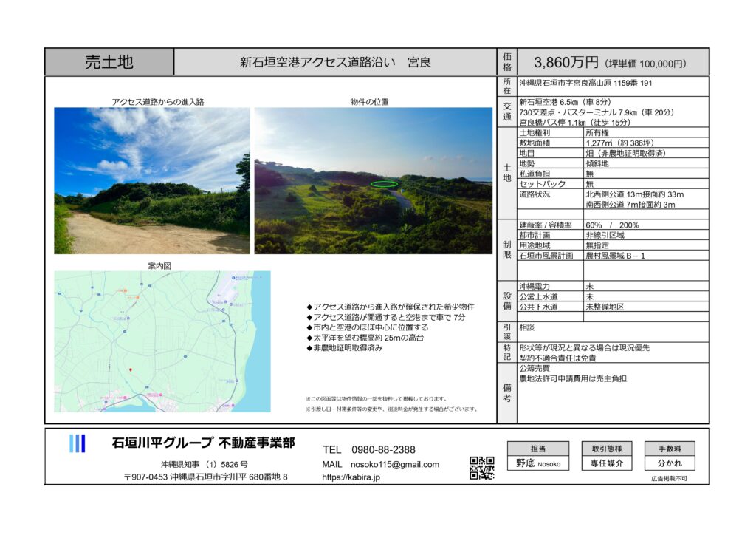Click the green ellipse marker in the property photo

384,184
